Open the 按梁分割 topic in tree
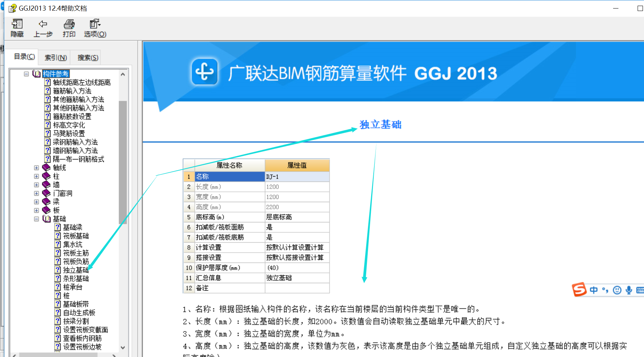This screenshot has height=357, width=644. 76,321
